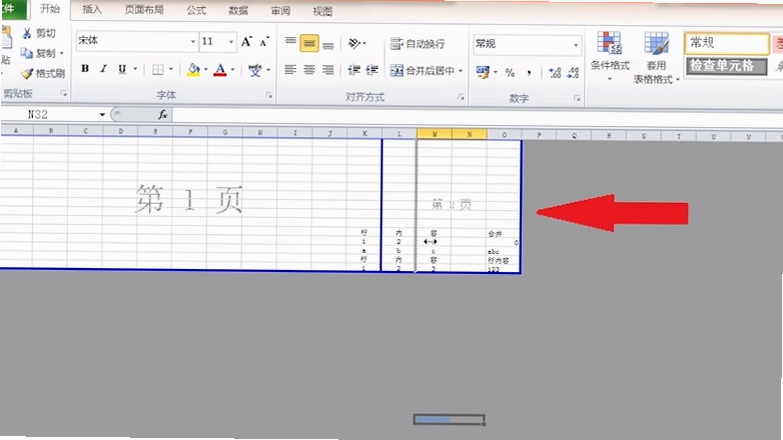Click the cell containing abc
This screenshot has width=783, height=440.
click(503, 251)
